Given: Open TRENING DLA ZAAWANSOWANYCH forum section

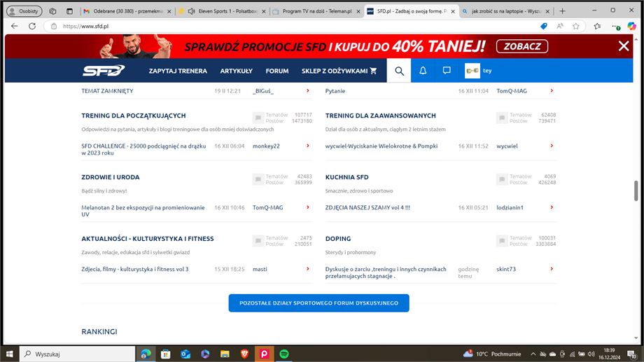Looking at the screenshot, I should pos(380,116).
